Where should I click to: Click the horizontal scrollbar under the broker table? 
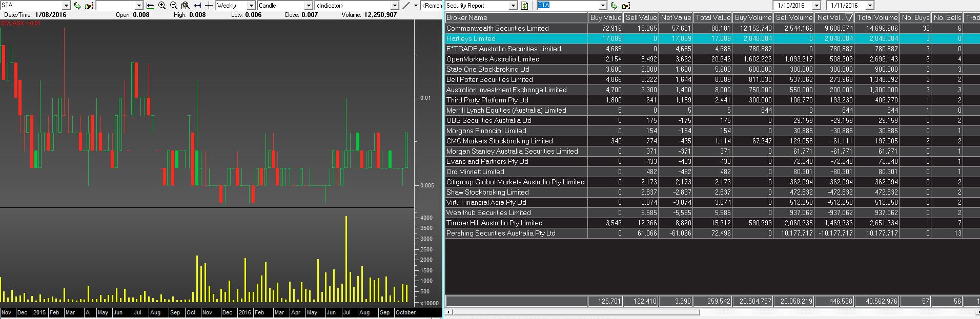point(576,312)
